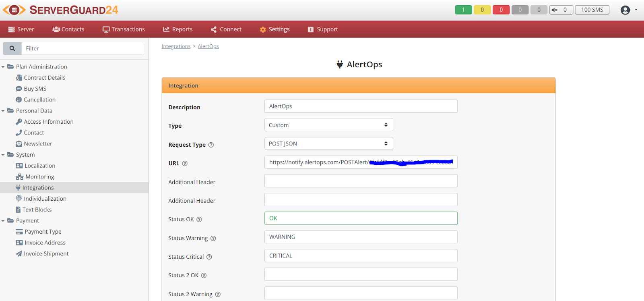644x301 pixels.
Task: Click the ServerGuard24 logo icon
Action: click(14, 10)
